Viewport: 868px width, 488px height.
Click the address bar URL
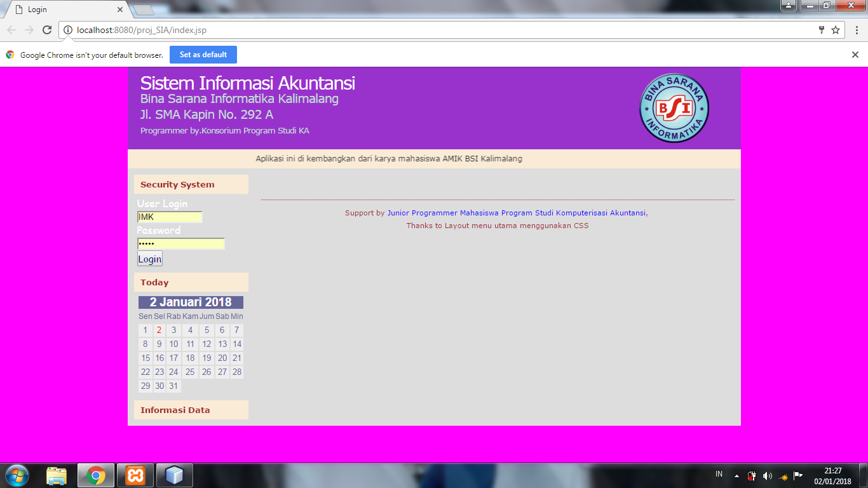pos(141,30)
